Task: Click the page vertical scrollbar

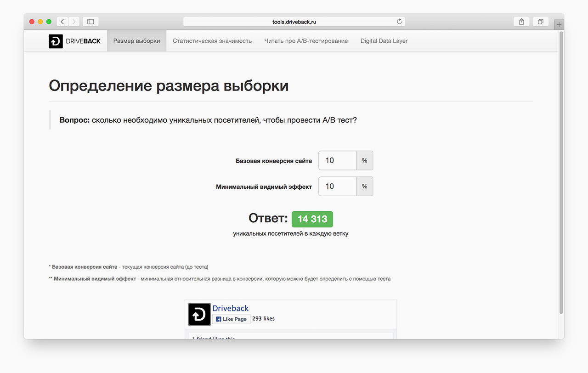Action: 561,172
